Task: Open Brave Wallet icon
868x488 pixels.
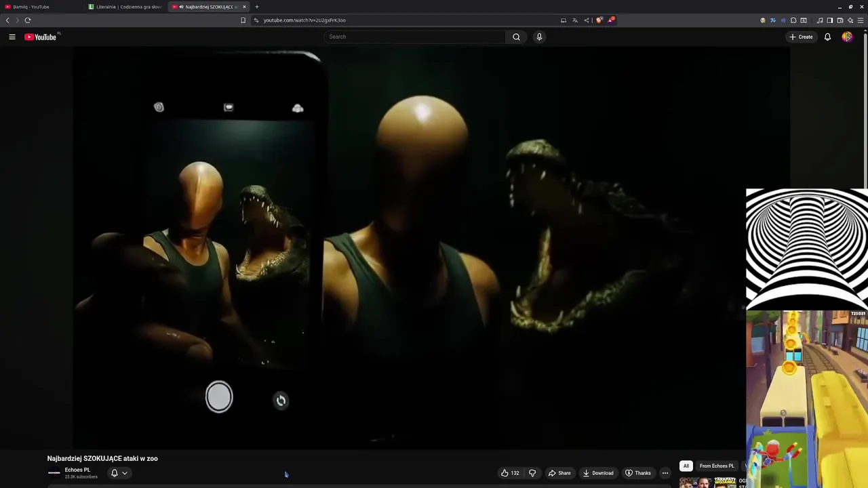Action: 840,20
